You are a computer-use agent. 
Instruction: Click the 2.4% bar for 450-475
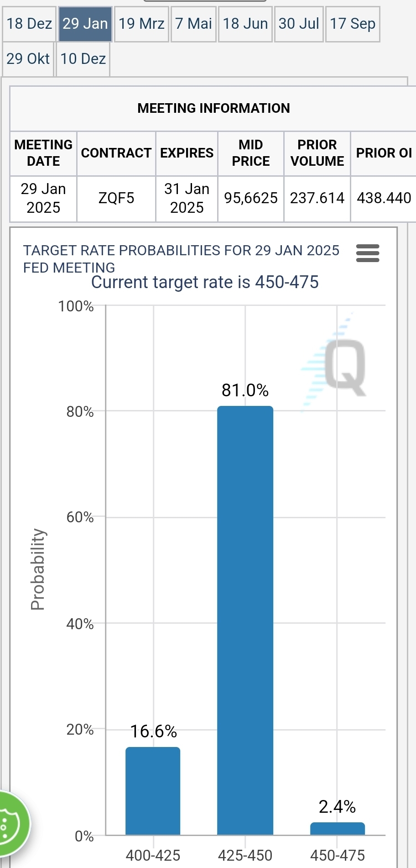click(x=338, y=828)
